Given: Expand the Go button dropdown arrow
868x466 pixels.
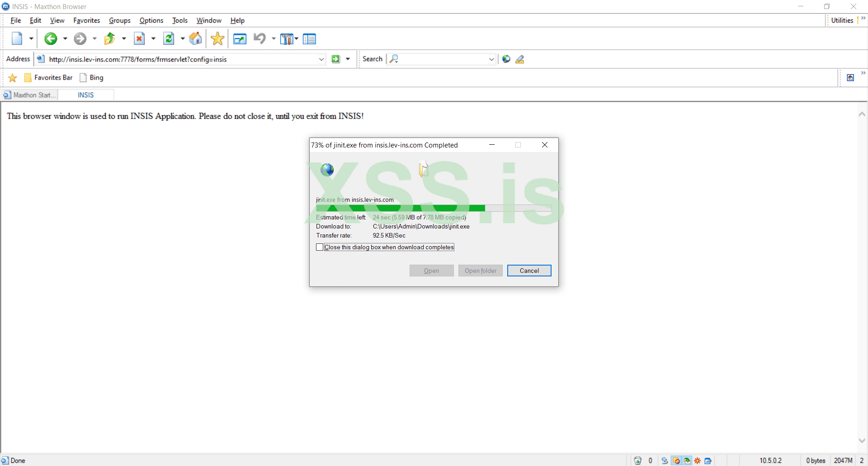Looking at the screenshot, I should (348, 59).
